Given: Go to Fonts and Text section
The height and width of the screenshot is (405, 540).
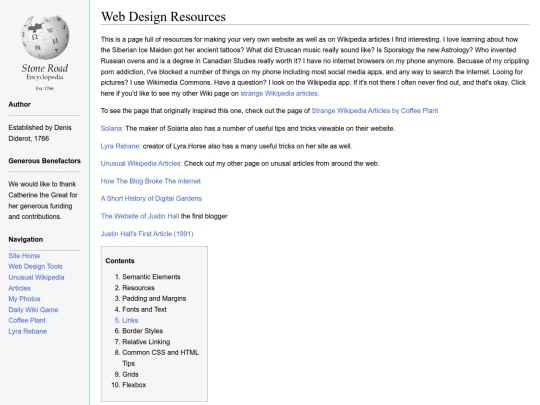Looking at the screenshot, I should pyautogui.click(x=144, y=309).
